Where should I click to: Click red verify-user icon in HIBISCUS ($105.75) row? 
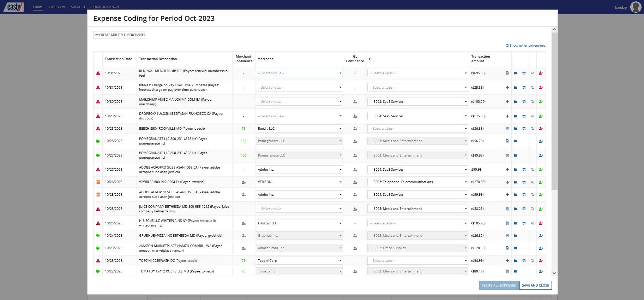point(541,223)
